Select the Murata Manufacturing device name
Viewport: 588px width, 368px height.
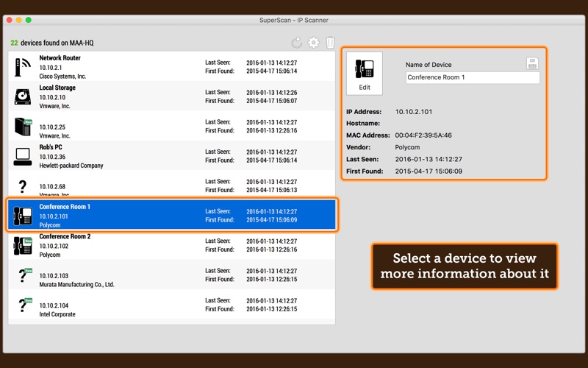coord(76,285)
